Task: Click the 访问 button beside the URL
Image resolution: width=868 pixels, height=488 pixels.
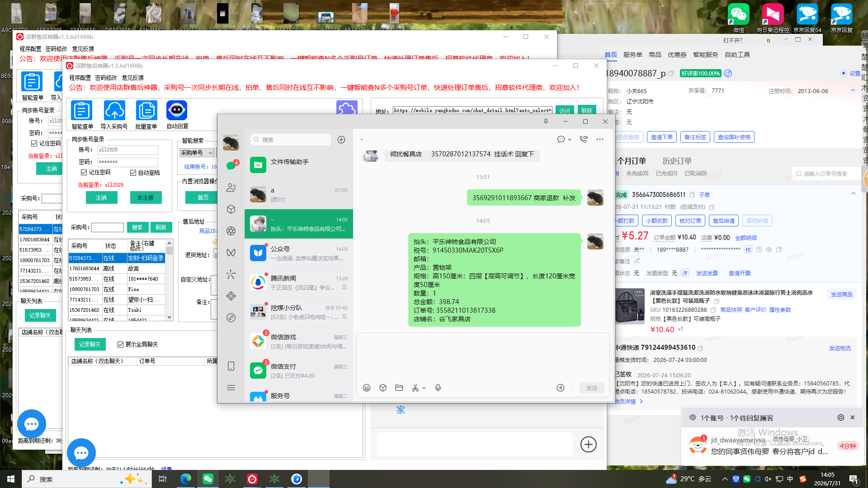Action: (565, 111)
